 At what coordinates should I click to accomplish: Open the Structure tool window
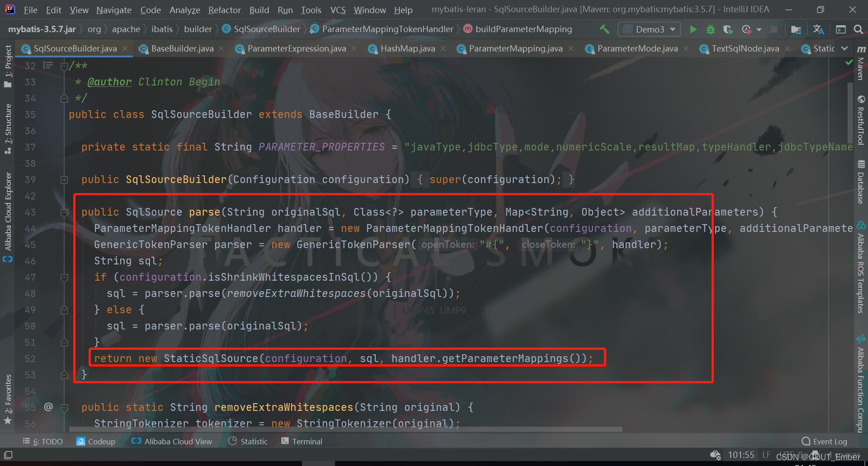click(8, 129)
